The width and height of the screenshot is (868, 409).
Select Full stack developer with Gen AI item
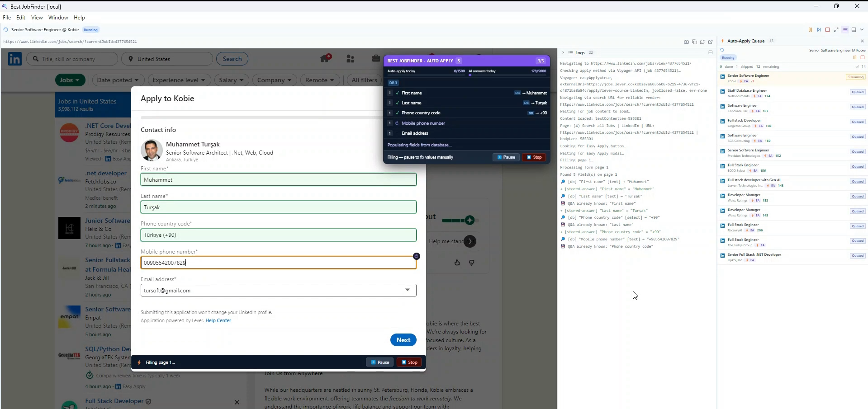point(792,183)
